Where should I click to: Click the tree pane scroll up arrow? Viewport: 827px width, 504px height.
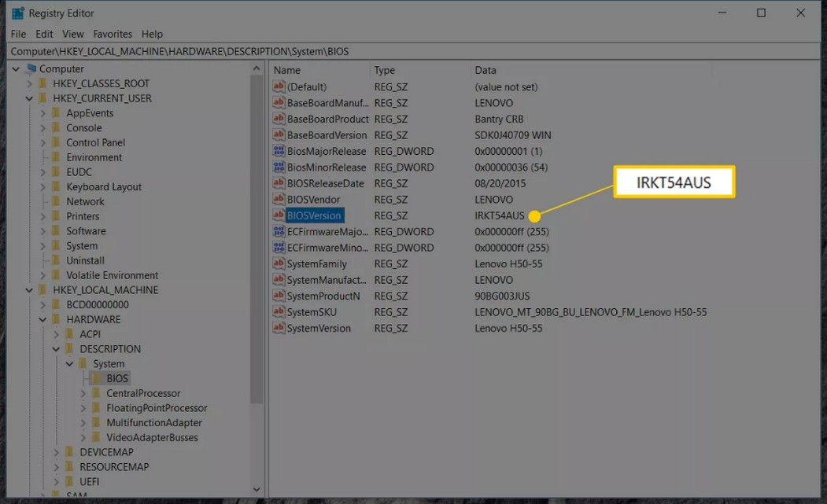(257, 68)
